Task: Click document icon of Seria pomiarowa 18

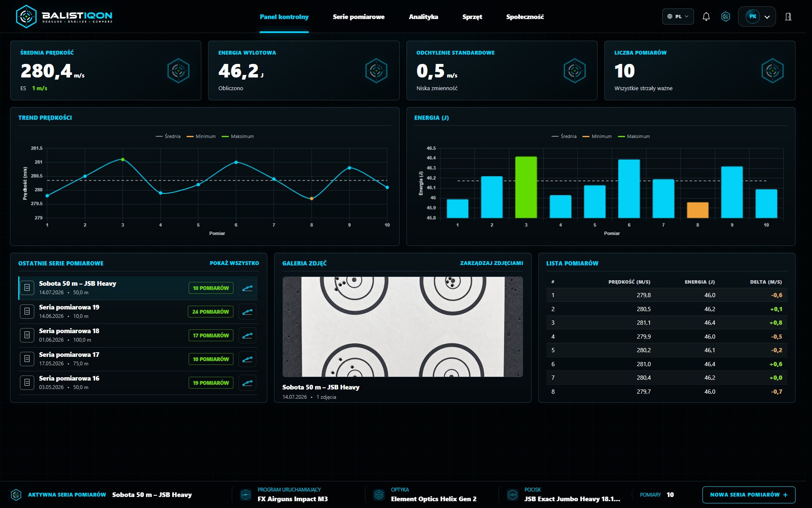Action: [x=27, y=335]
